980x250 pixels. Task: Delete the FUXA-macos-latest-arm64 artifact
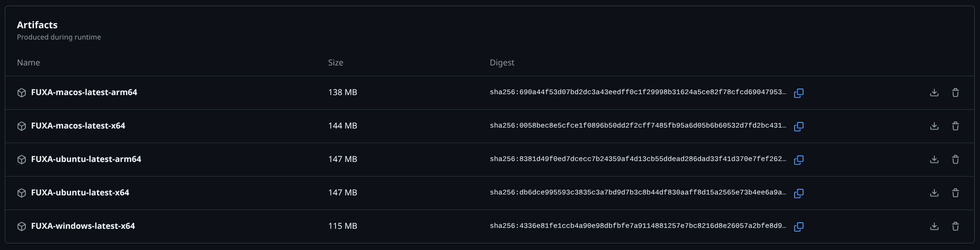tap(956, 93)
